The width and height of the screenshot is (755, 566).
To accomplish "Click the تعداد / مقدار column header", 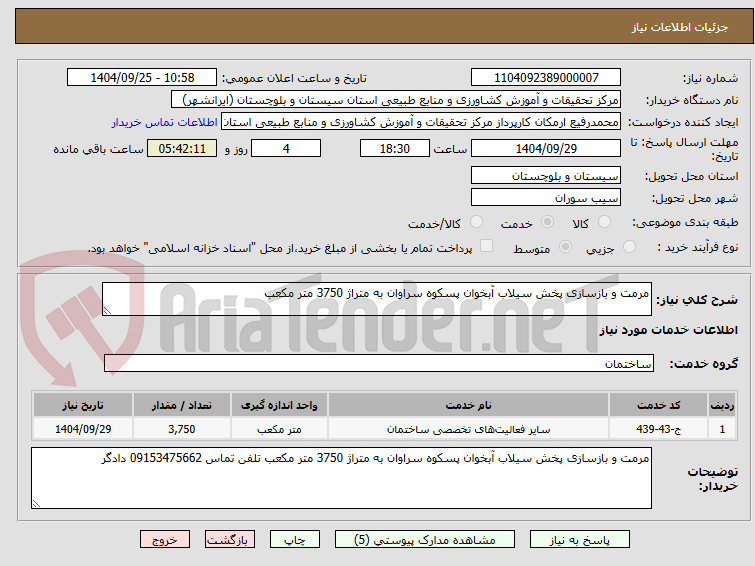I will coord(182,405).
